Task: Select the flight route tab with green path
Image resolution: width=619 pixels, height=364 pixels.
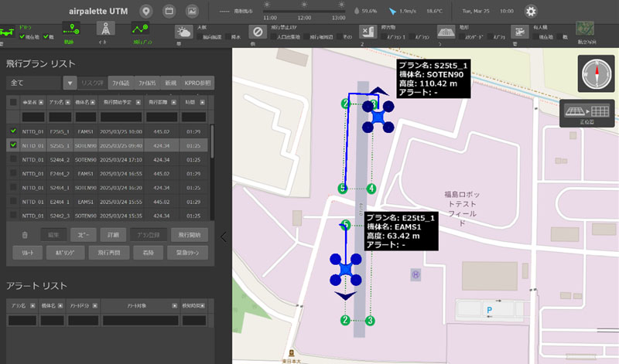Action: [x=140, y=29]
